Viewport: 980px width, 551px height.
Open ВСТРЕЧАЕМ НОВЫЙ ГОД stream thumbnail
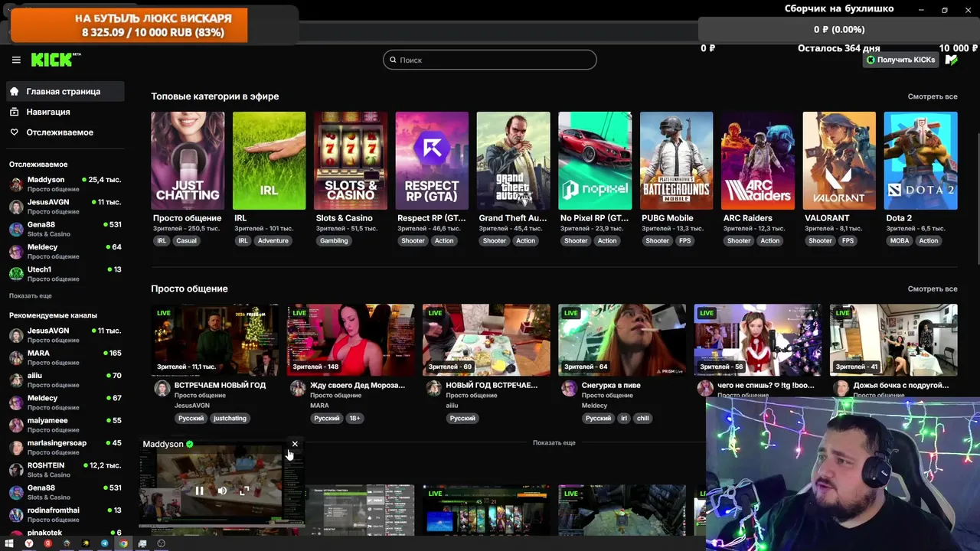point(214,340)
